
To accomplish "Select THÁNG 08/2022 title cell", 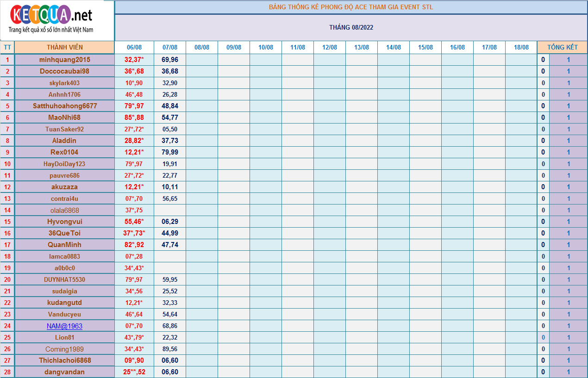I will tap(351, 27).
